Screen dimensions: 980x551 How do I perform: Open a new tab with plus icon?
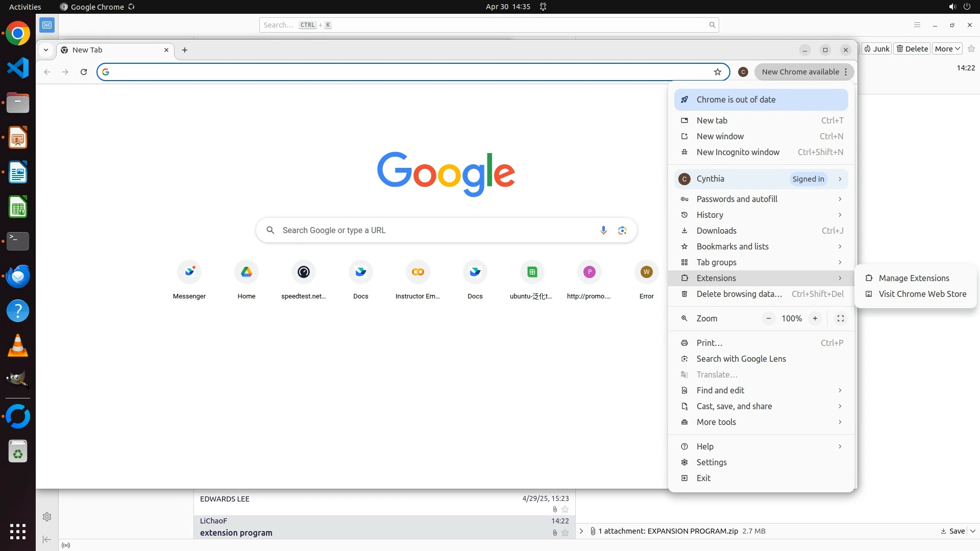(x=185, y=50)
